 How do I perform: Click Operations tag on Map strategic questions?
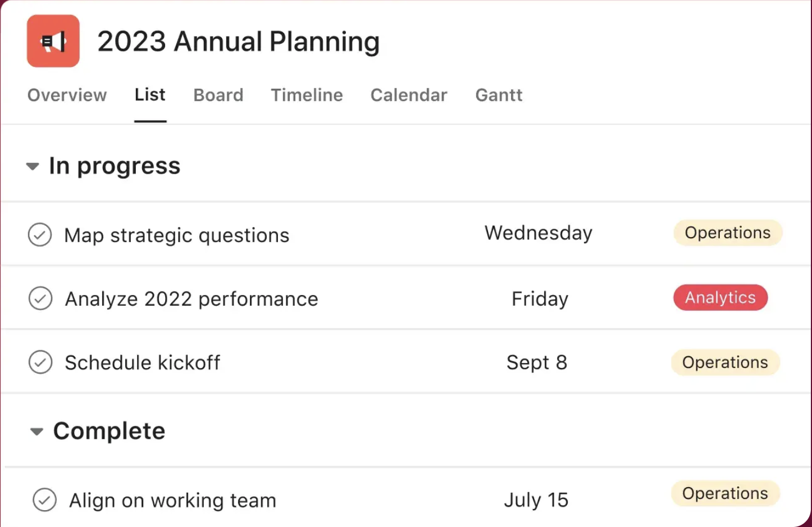click(728, 233)
